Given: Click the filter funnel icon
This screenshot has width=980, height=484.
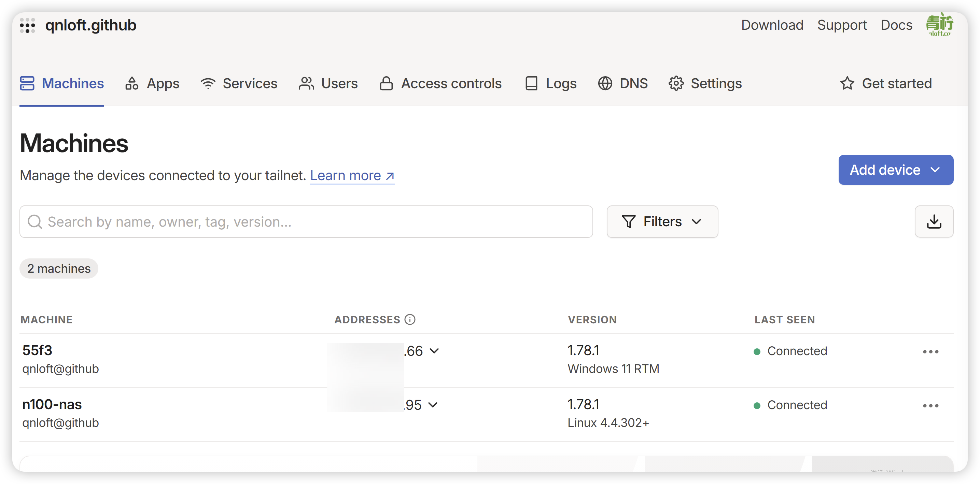Looking at the screenshot, I should pyautogui.click(x=629, y=221).
